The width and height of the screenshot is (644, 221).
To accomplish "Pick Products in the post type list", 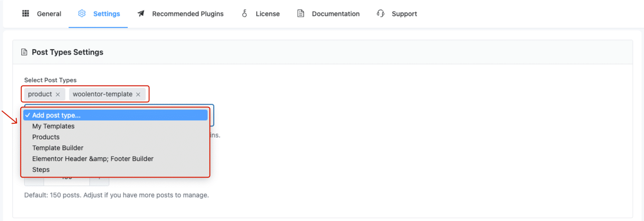I will (x=46, y=137).
